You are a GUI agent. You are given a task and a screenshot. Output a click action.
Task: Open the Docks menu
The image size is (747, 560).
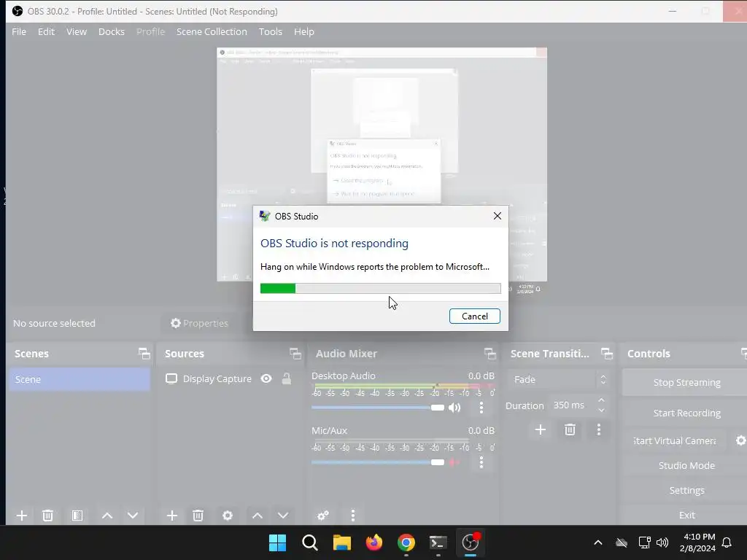point(112,31)
